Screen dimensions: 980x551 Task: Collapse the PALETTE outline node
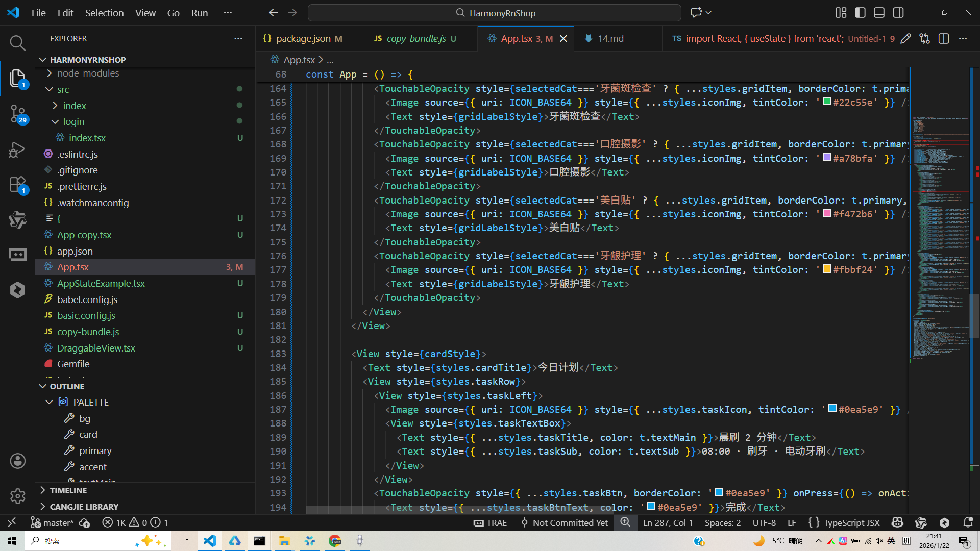pos(50,402)
